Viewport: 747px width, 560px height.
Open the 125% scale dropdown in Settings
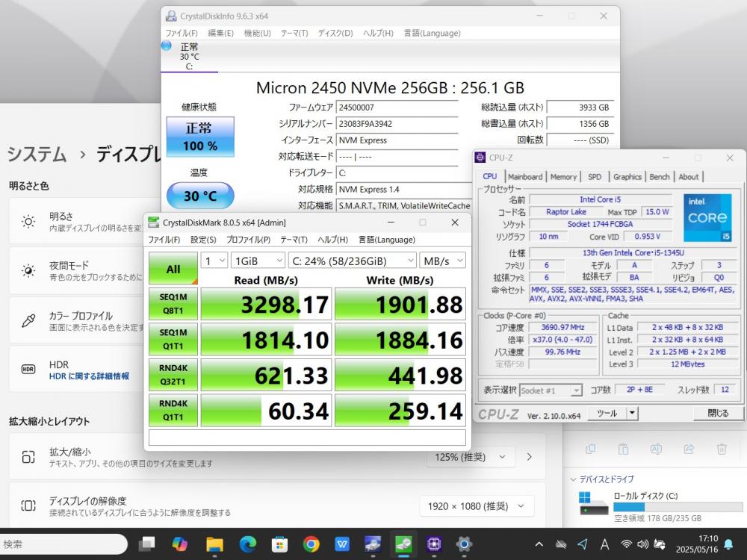pos(470,457)
